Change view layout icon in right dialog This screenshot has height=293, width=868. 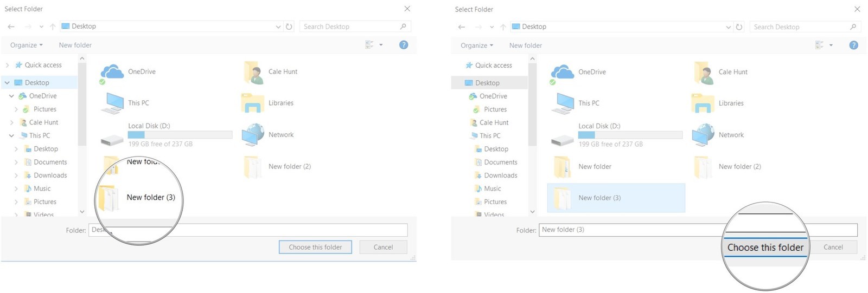819,45
